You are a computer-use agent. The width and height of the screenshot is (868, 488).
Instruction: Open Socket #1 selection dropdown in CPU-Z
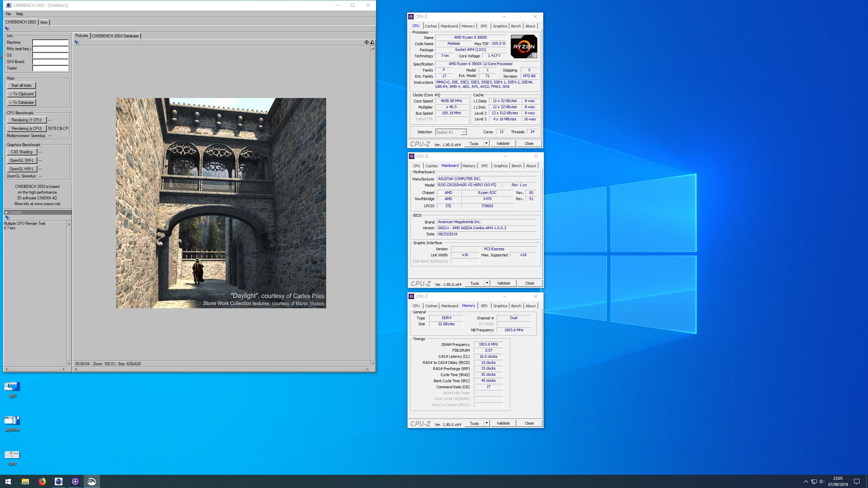point(451,132)
